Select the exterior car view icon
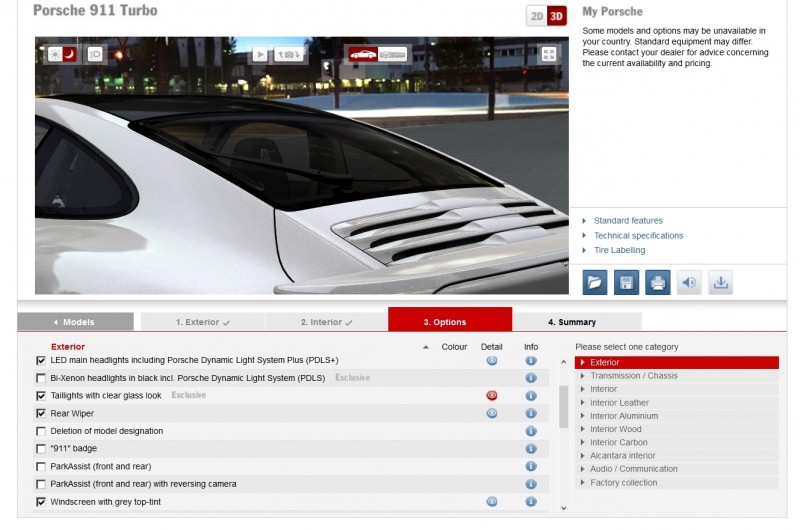 [x=363, y=54]
